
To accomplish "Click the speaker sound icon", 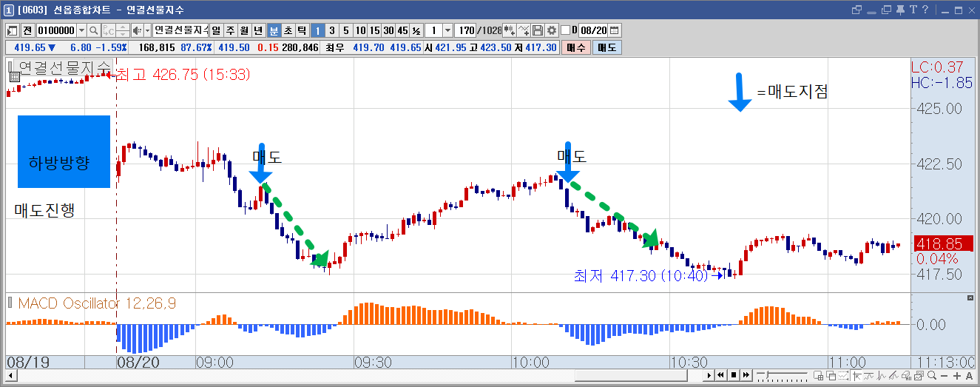I will tap(137, 30).
